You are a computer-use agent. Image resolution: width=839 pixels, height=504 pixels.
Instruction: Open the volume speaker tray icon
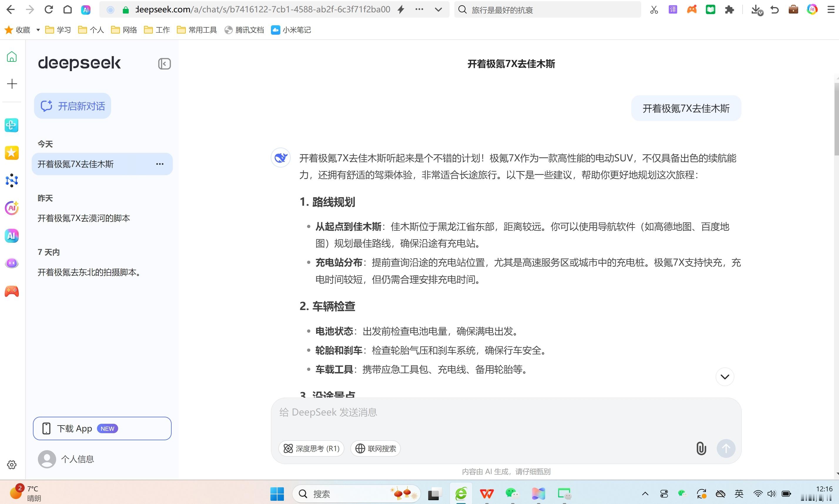(771, 494)
